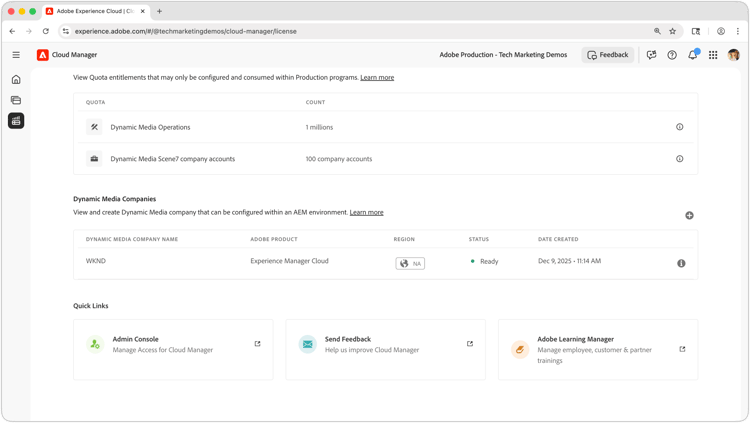Open the Programs sidebar icon

point(16,100)
